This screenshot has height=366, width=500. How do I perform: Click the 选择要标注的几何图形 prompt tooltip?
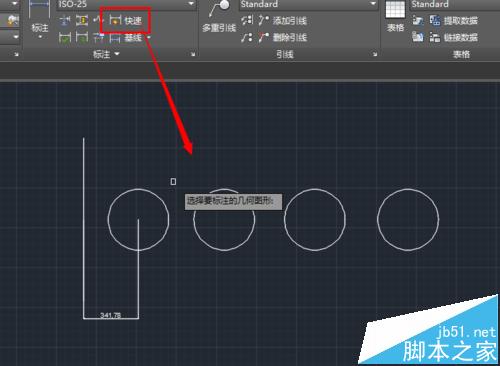click(x=233, y=201)
